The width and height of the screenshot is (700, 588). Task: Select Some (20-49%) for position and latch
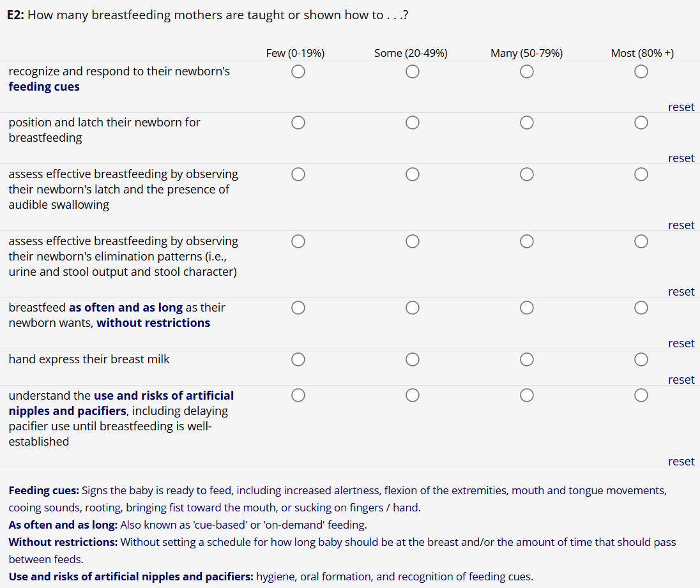[413, 123]
